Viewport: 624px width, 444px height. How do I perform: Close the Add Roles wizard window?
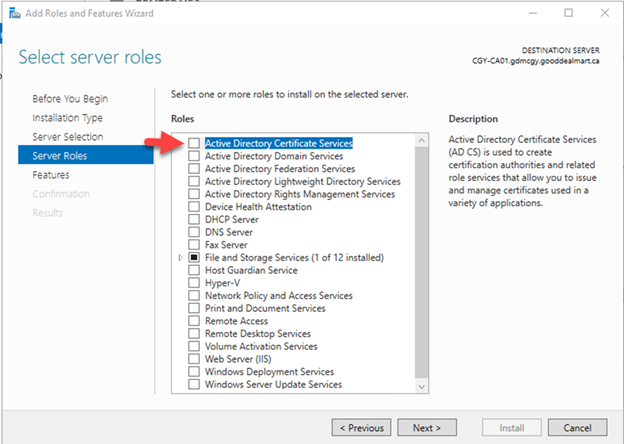(605, 13)
